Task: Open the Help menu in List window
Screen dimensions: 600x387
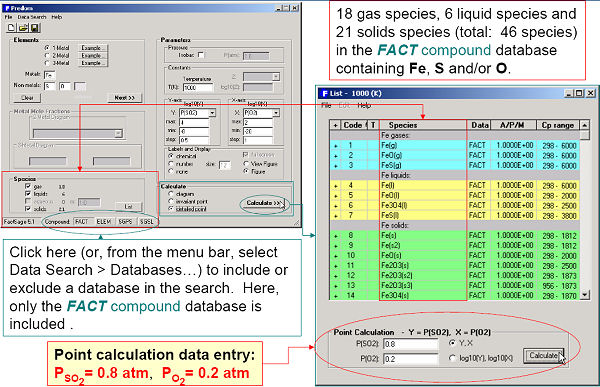Action: point(364,105)
